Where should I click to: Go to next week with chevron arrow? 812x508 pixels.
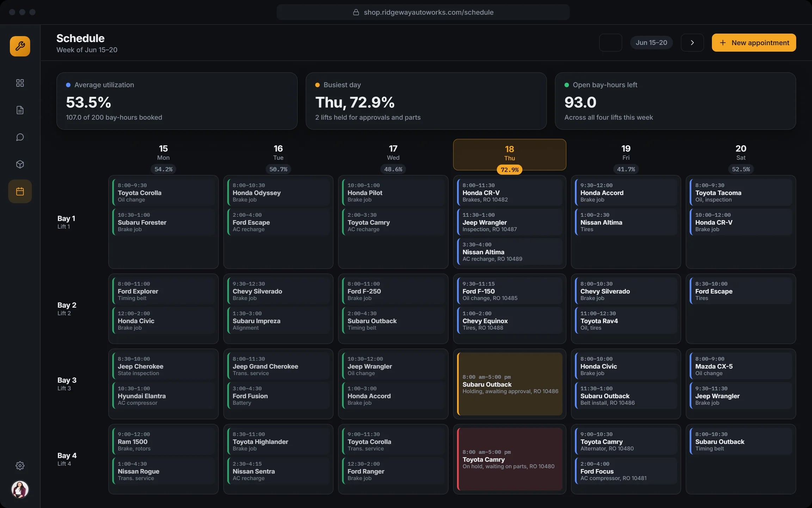692,43
